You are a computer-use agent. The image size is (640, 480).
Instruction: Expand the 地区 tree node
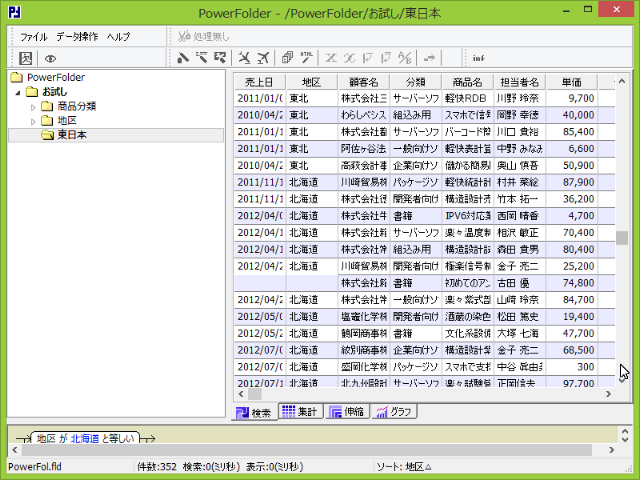tap(33, 122)
